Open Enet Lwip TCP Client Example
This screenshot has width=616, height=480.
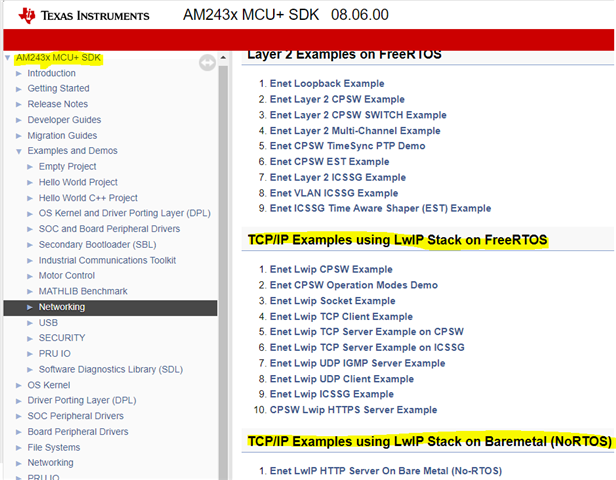tap(341, 317)
